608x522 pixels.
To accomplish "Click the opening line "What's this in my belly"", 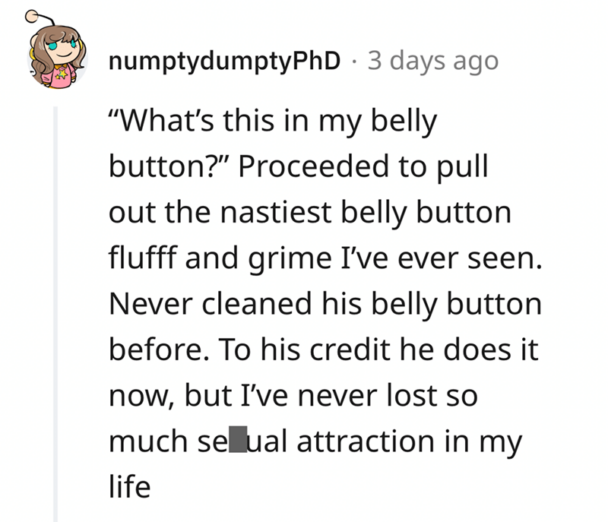I will point(273,121).
